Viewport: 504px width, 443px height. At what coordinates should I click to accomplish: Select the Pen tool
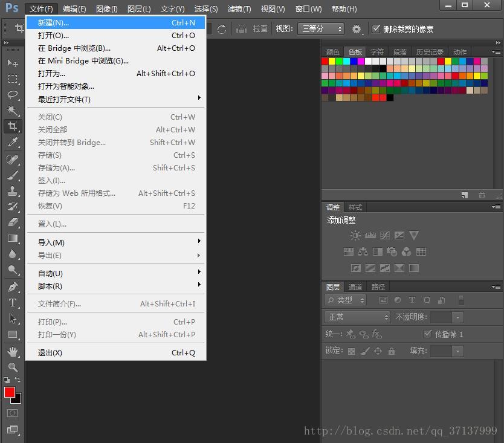click(x=13, y=286)
